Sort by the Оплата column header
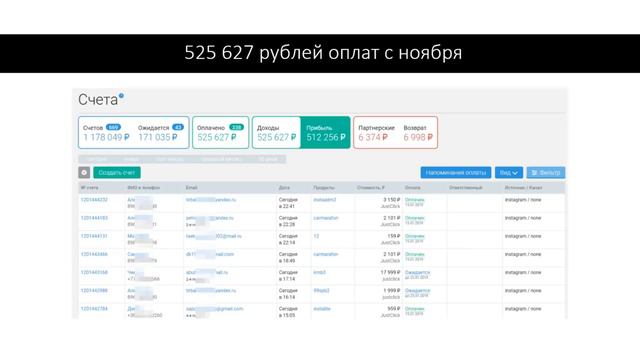Screen dimensions: 640x360 point(412,188)
